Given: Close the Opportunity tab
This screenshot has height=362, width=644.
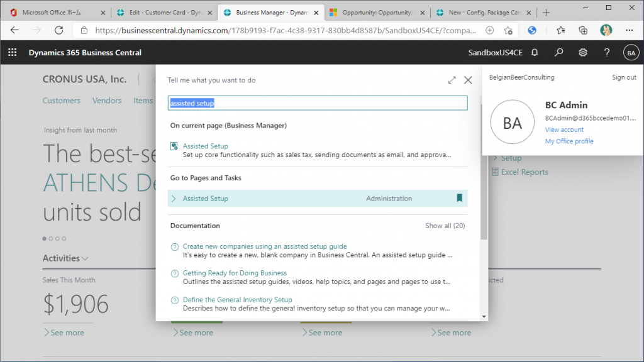Looking at the screenshot, I should click(422, 13).
